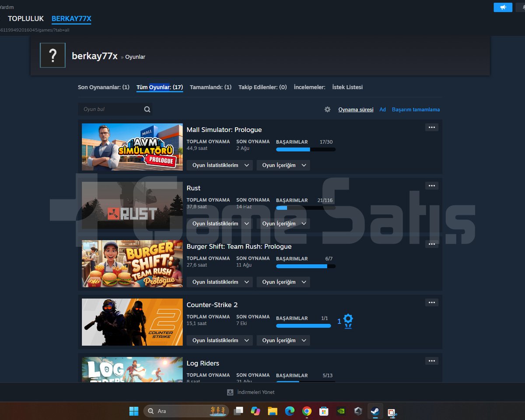525x420 pixels.
Task: Sort games by Başarım tamamlama
Action: pos(416,109)
